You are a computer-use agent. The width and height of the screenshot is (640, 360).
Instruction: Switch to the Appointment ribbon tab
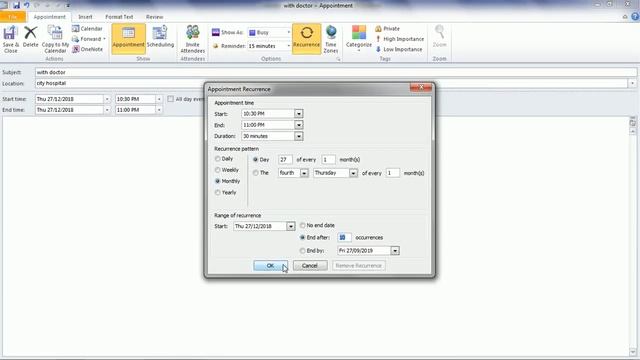coord(49,17)
